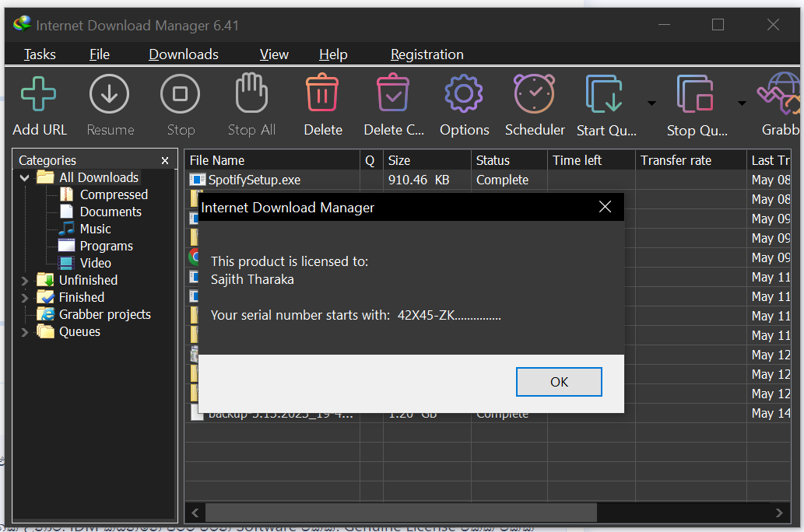Click OK in the license dialog
The image size is (804, 532).
click(x=559, y=382)
